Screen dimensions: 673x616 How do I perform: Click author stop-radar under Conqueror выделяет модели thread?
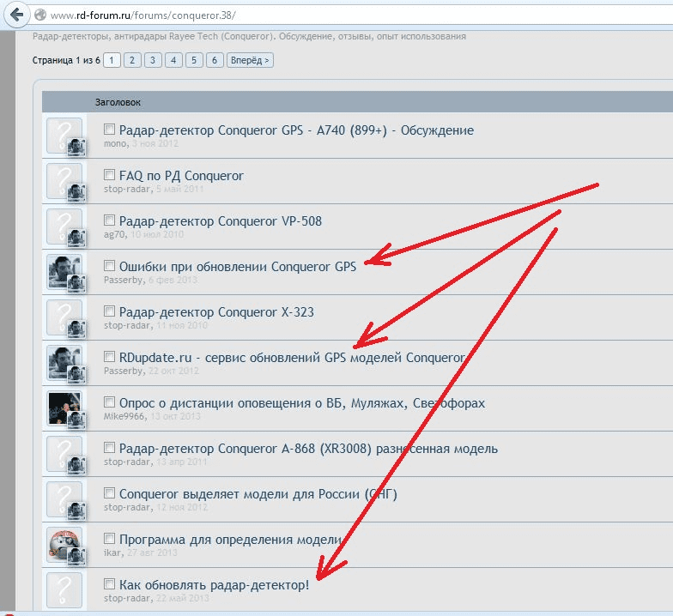(127, 508)
